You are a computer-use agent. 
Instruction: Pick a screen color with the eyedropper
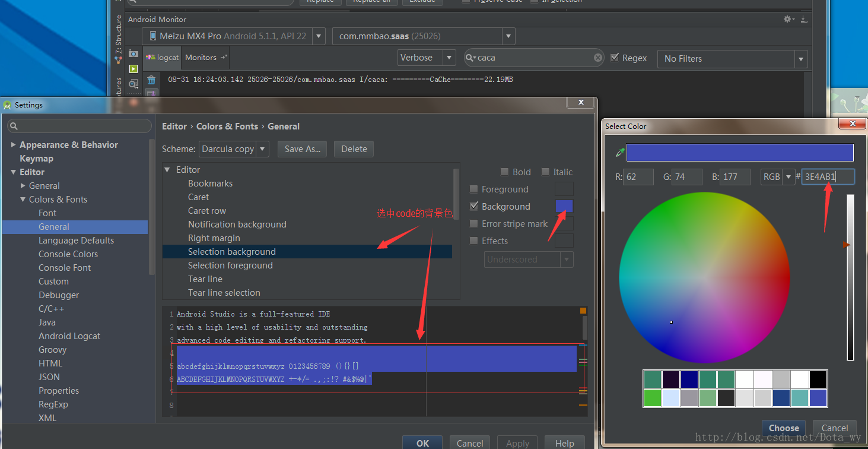(620, 153)
